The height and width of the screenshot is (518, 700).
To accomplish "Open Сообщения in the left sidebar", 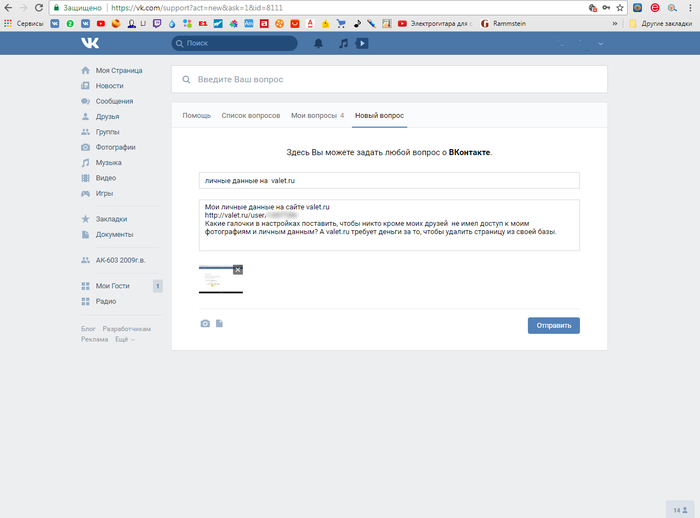I will [114, 101].
